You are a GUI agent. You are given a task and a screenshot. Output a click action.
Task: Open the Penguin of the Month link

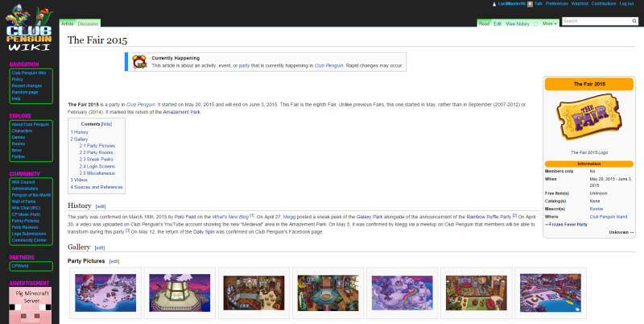31,195
